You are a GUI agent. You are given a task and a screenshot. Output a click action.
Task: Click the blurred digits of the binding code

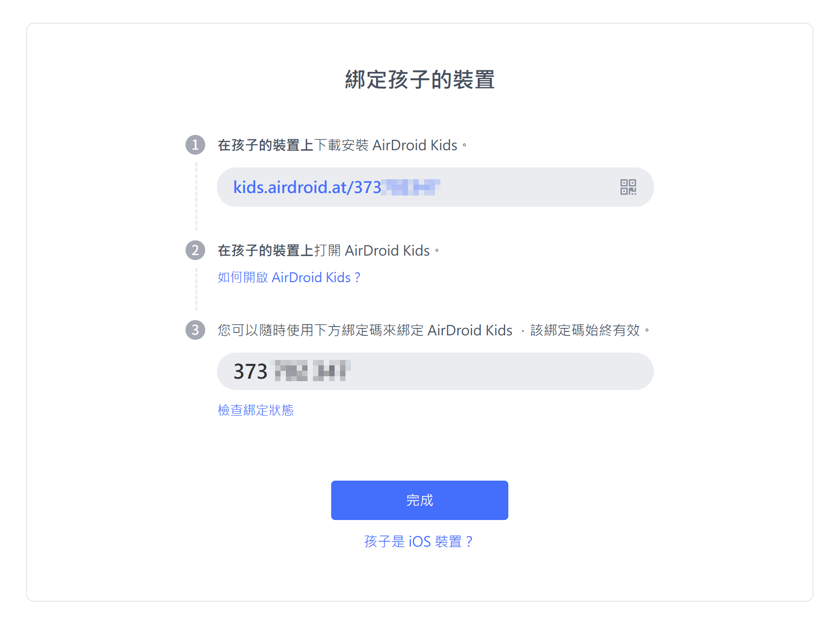pyautogui.click(x=312, y=371)
